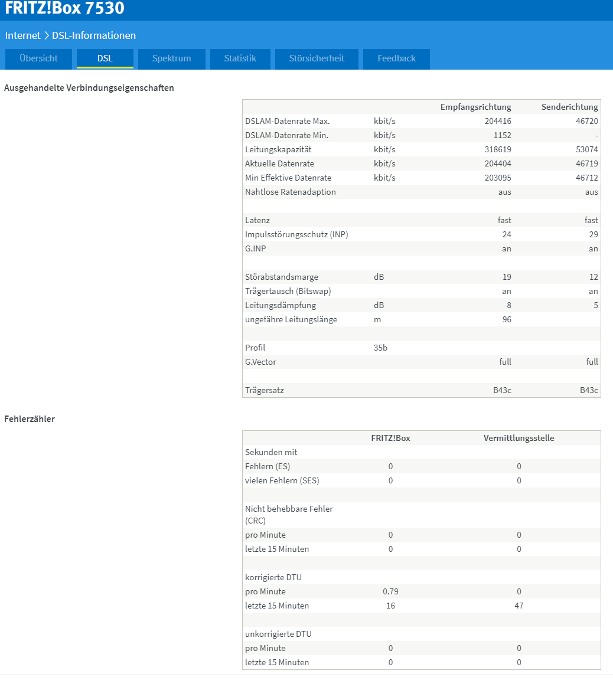Image resolution: width=613 pixels, height=700 pixels.
Task: Select the value 46720 in DSLAM-Datenrate Max.
Action: click(586, 122)
